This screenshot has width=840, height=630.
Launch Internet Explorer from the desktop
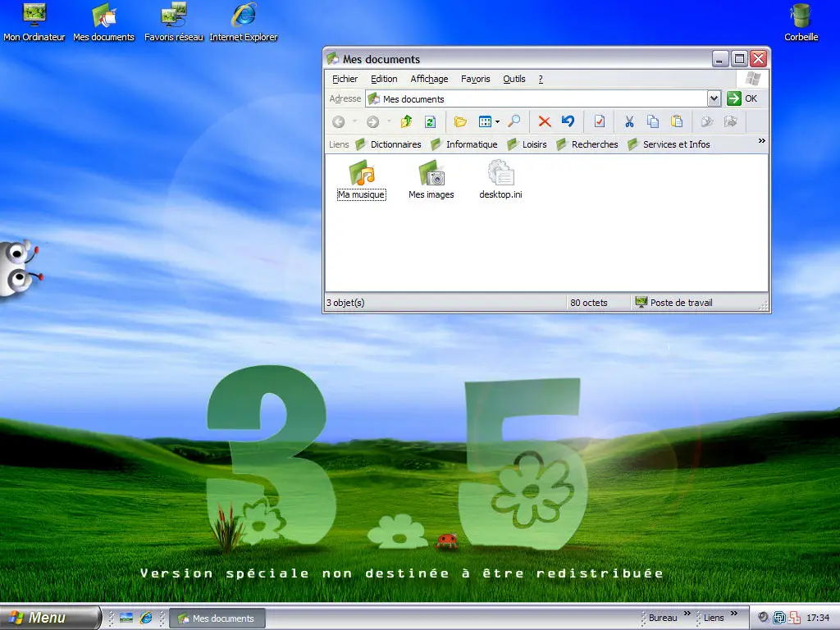[x=243, y=22]
